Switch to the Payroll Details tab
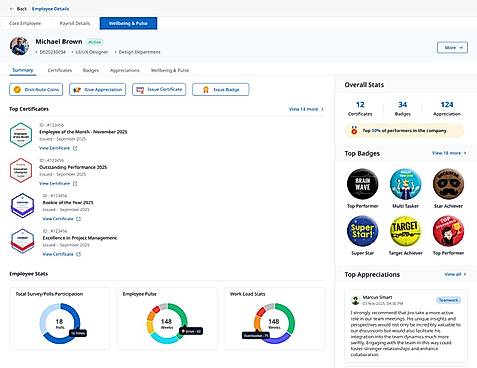Image resolution: width=477 pixels, height=368 pixels. [x=75, y=23]
